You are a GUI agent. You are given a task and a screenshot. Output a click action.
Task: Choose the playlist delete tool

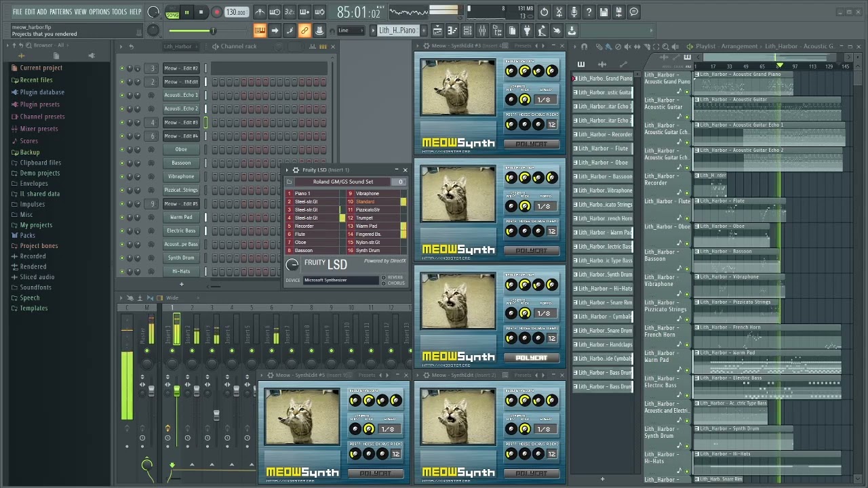pos(618,47)
